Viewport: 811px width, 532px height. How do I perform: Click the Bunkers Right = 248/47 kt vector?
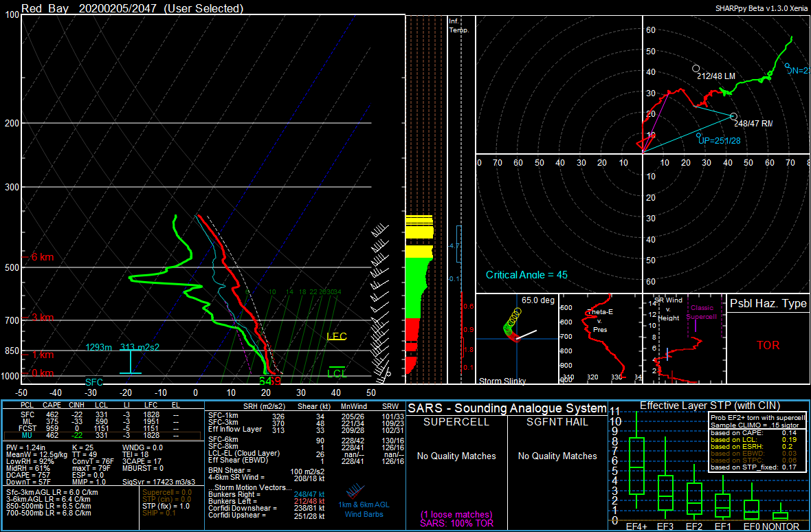(x=266, y=495)
